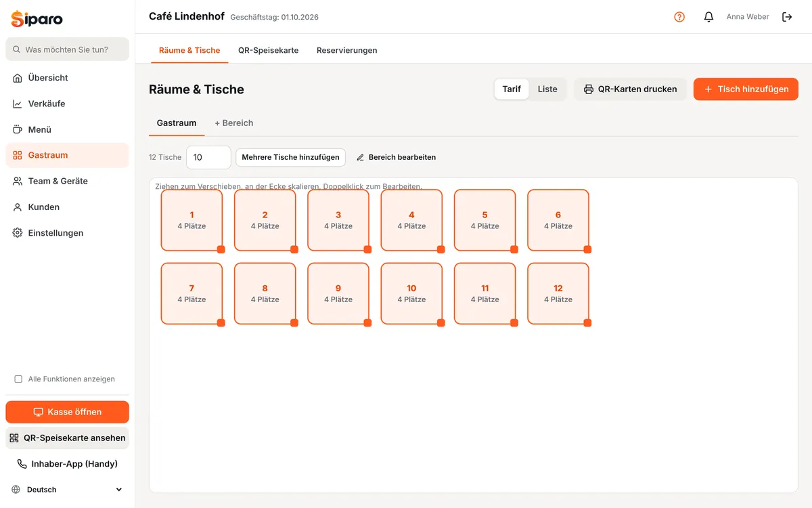This screenshot has width=812, height=508.
Task: Click the Siparo logo
Action: [37, 19]
